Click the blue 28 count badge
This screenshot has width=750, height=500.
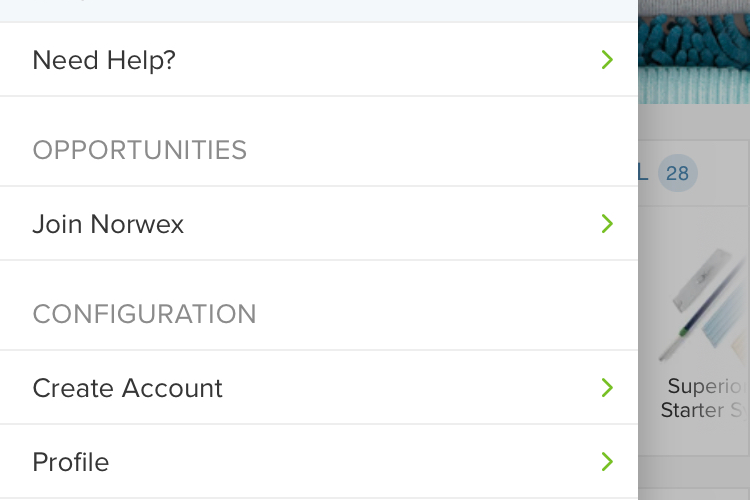click(x=677, y=173)
